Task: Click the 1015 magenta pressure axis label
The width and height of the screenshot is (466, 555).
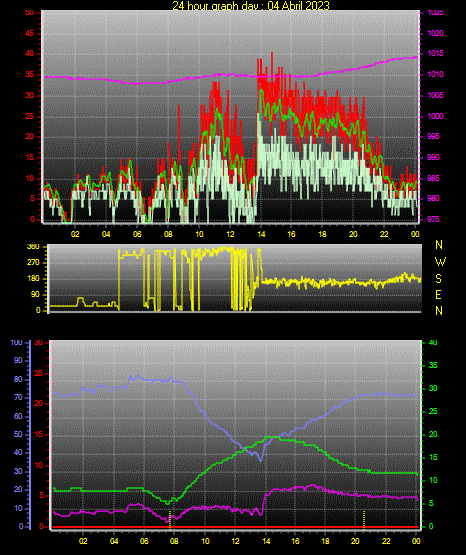Action: point(436,53)
